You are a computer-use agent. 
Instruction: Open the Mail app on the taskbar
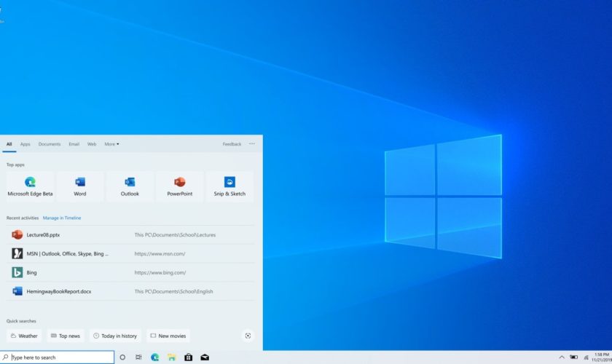[205, 357]
